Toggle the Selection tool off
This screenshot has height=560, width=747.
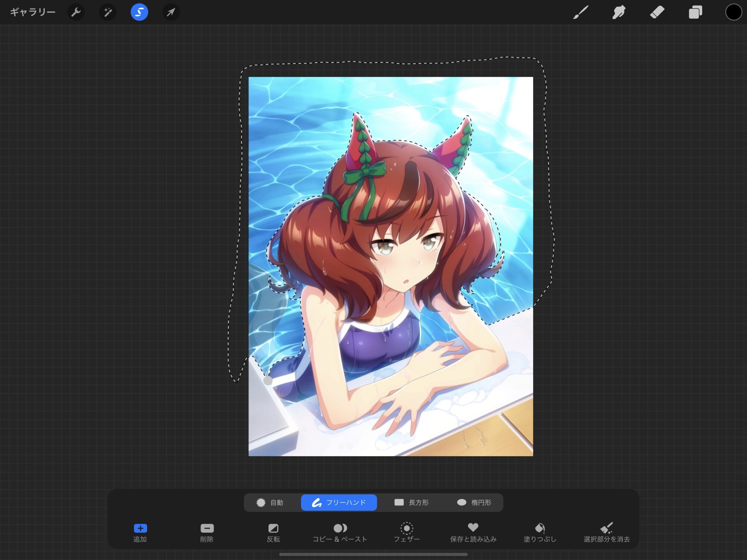pyautogui.click(x=139, y=12)
